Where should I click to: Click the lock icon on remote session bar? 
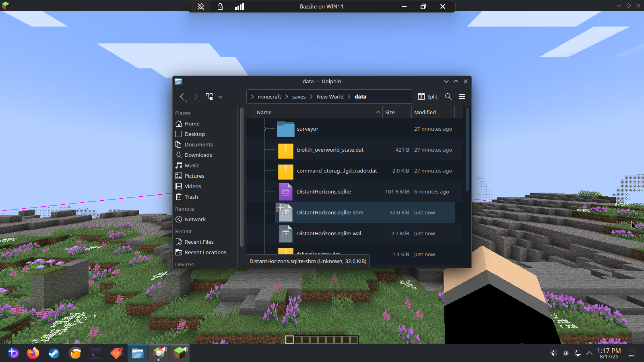point(220,6)
